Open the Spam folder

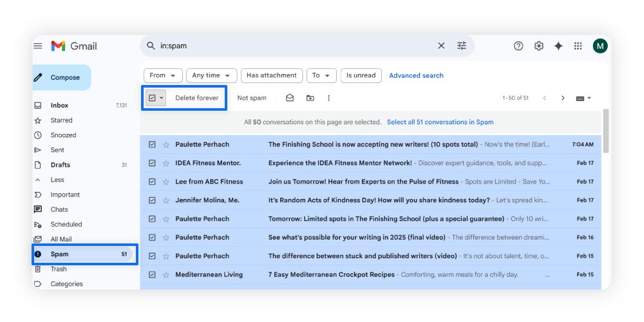click(82, 254)
